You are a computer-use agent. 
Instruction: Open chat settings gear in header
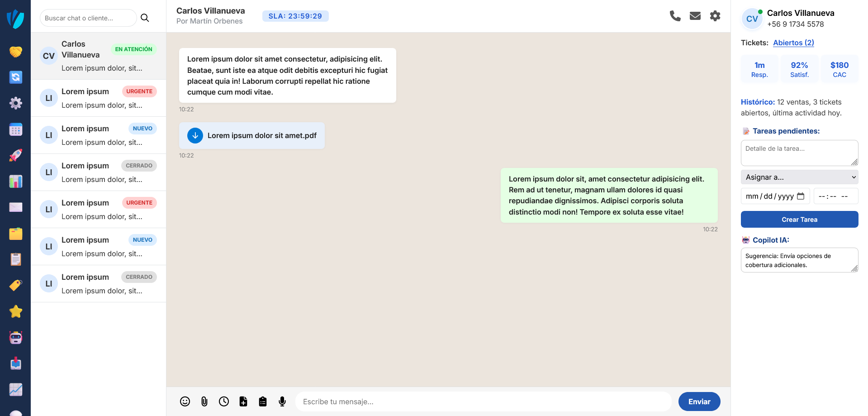pyautogui.click(x=715, y=16)
